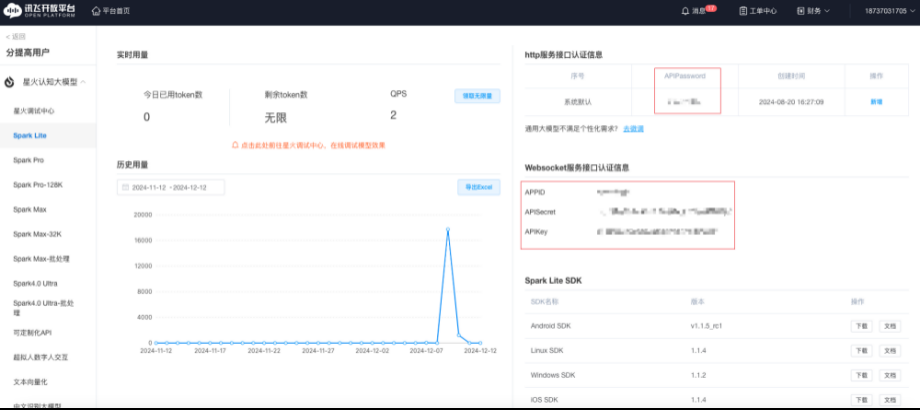Click the chart peak data point
This screenshot has height=410, width=920.
448,229
